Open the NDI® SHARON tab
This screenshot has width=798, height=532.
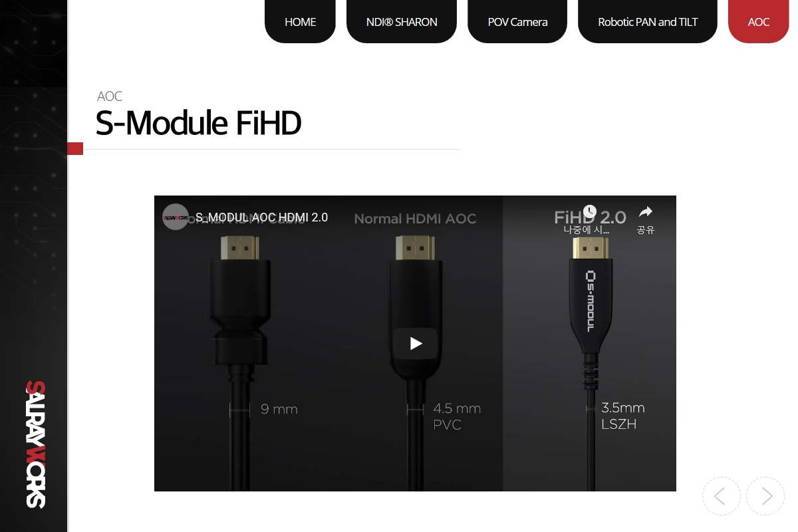[402, 21]
